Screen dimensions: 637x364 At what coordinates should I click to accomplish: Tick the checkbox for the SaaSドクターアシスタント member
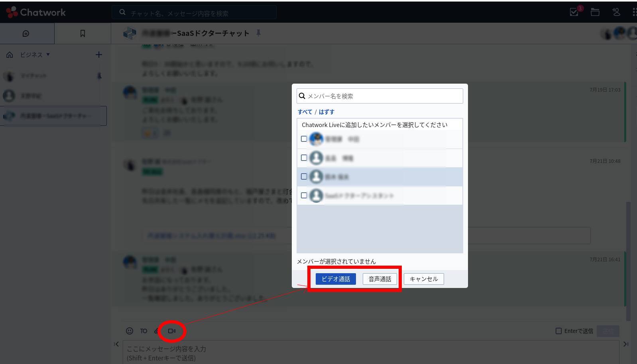click(x=304, y=195)
